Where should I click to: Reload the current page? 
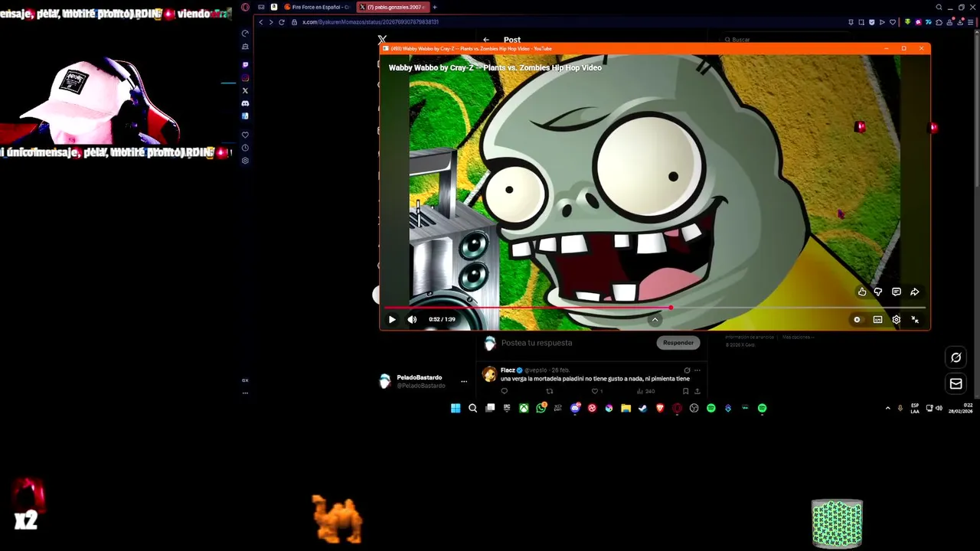coord(282,22)
